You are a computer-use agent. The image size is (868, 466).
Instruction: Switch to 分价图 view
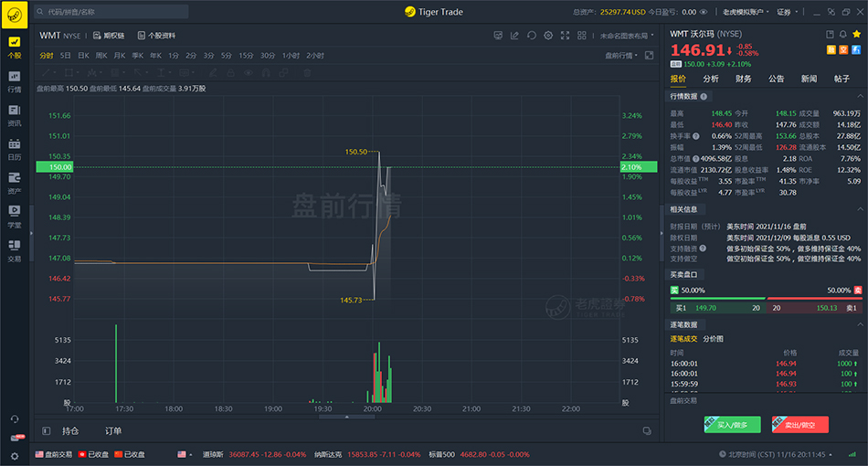pos(713,339)
